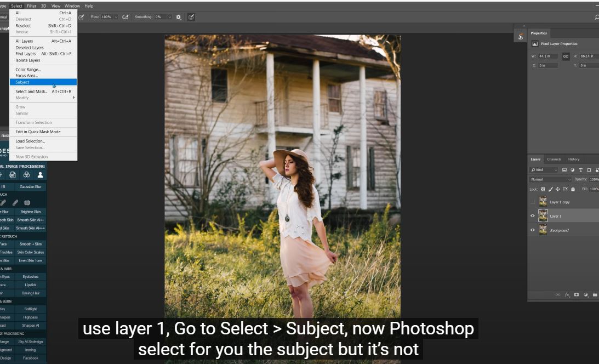This screenshot has height=364, width=599.
Task: Select the portrait person icon in plugin panel
Action: click(40, 175)
